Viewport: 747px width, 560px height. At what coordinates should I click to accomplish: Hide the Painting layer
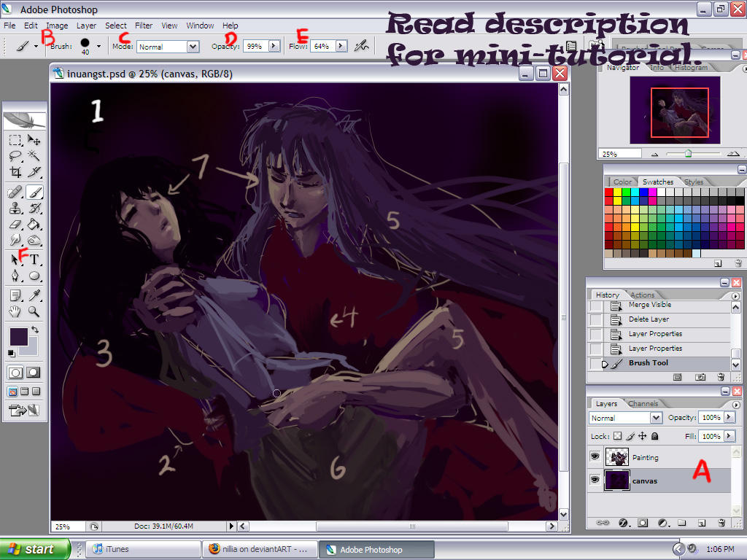[595, 456]
